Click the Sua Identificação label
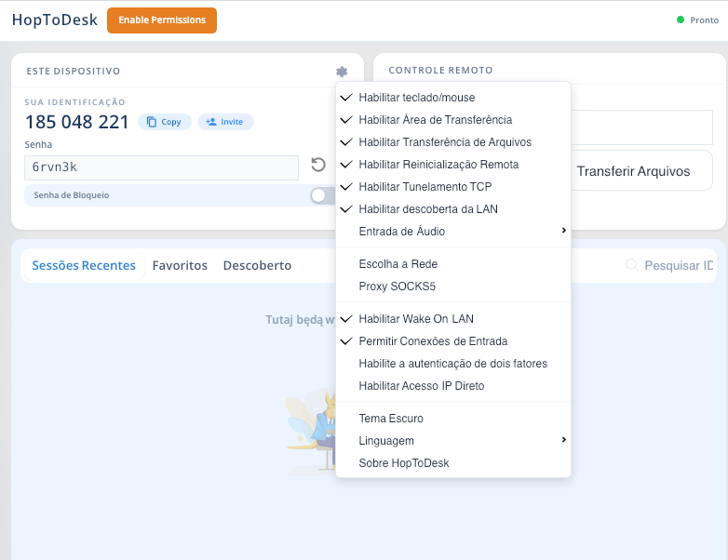 tap(74, 102)
